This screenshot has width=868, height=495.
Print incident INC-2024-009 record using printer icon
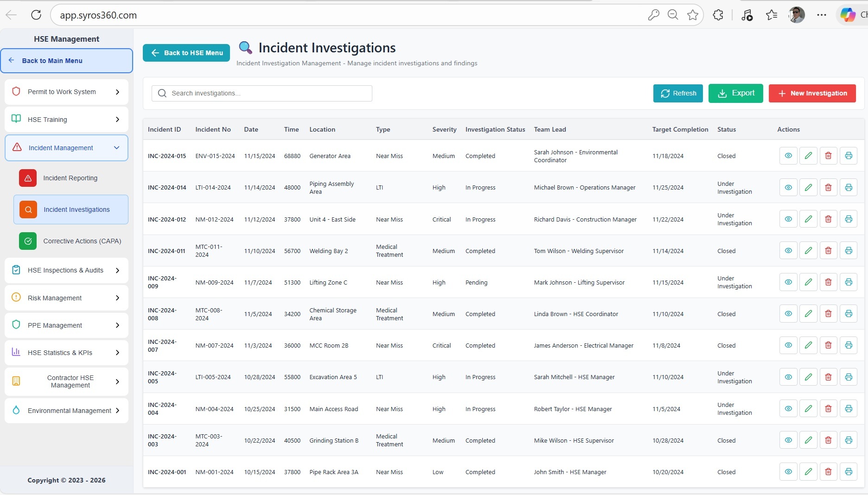pyautogui.click(x=849, y=282)
